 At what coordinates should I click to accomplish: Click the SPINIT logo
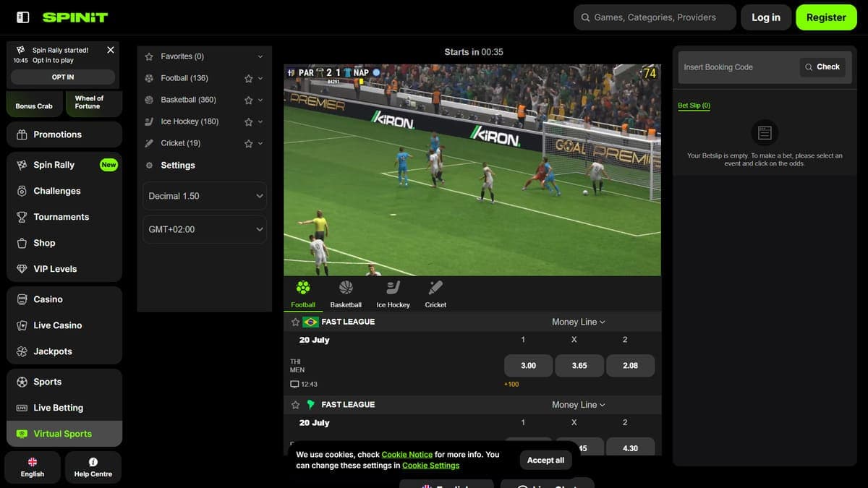click(x=75, y=17)
